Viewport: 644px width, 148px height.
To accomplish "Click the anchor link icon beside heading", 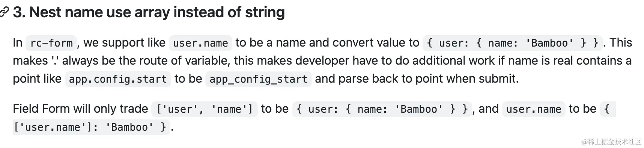I will [4, 12].
